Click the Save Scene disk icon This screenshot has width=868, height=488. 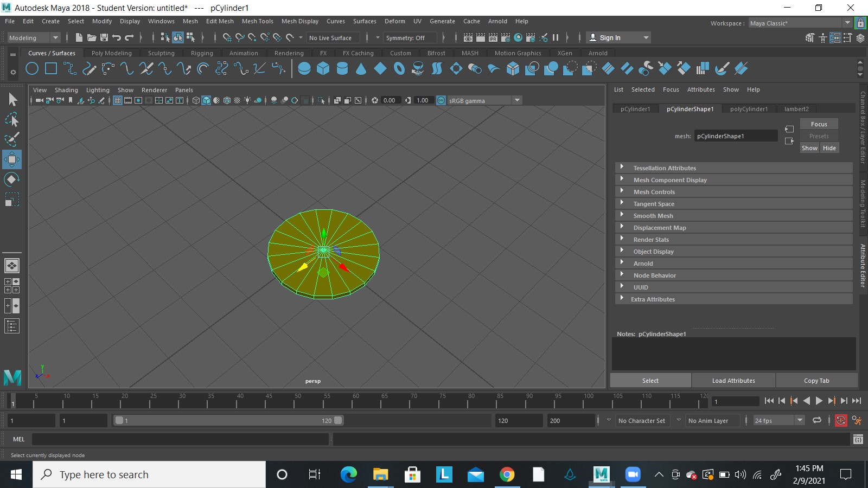click(104, 37)
